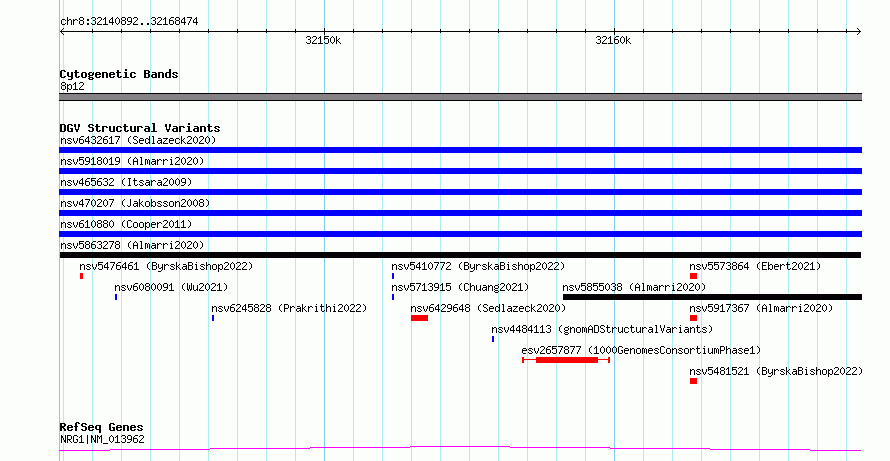Click the blue bar under nsv470207
This screenshot has width=890, height=461.
tap(460, 213)
